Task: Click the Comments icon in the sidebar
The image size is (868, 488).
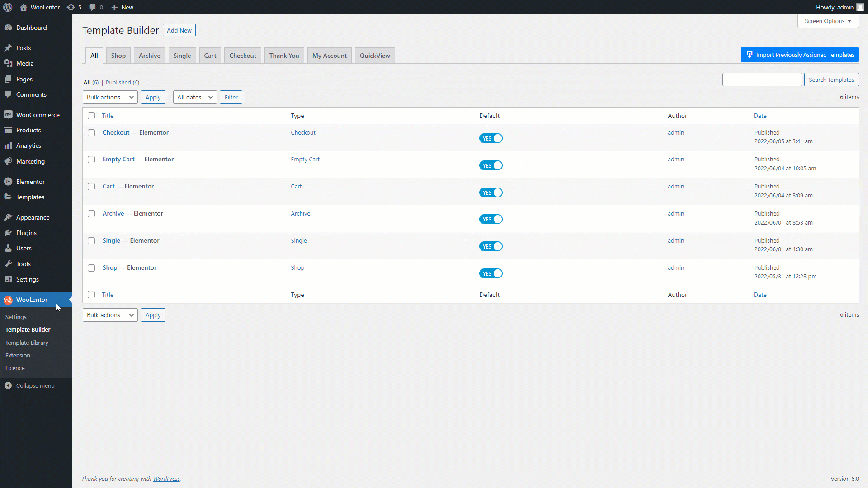Action: tap(8, 94)
